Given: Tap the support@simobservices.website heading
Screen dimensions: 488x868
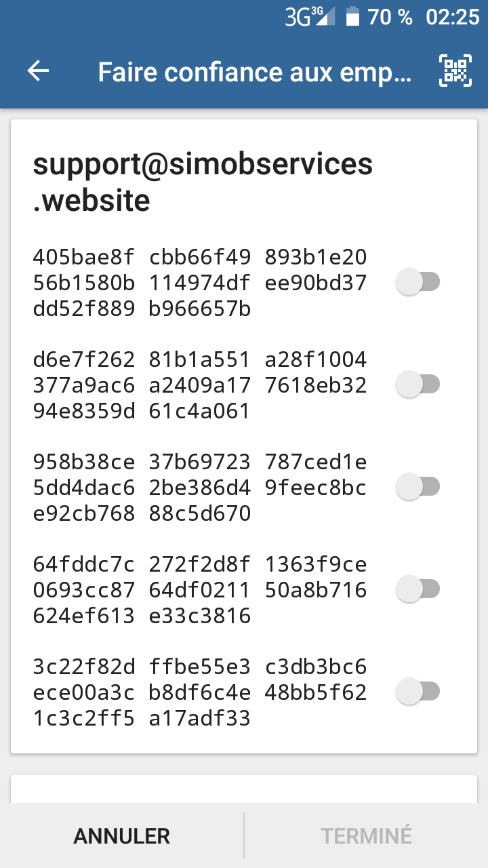Looking at the screenshot, I should pos(203,182).
